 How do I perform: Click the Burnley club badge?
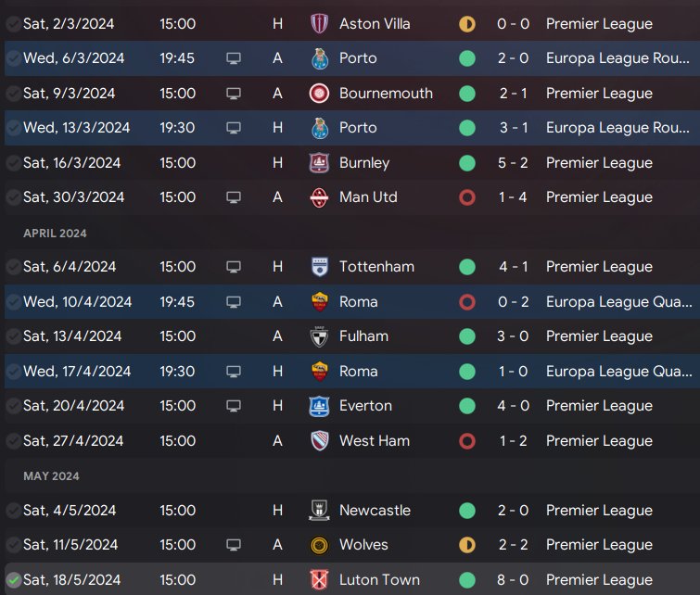[319, 163]
